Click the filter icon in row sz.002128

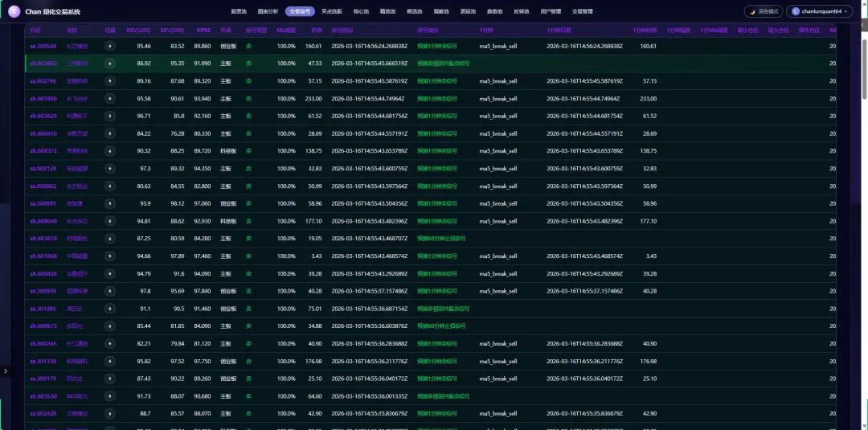[109, 168]
